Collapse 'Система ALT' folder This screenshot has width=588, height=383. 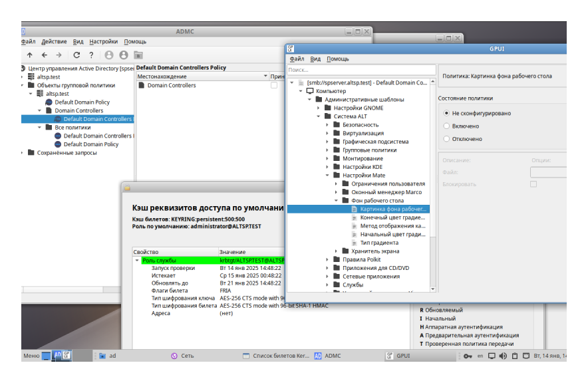coord(319,116)
